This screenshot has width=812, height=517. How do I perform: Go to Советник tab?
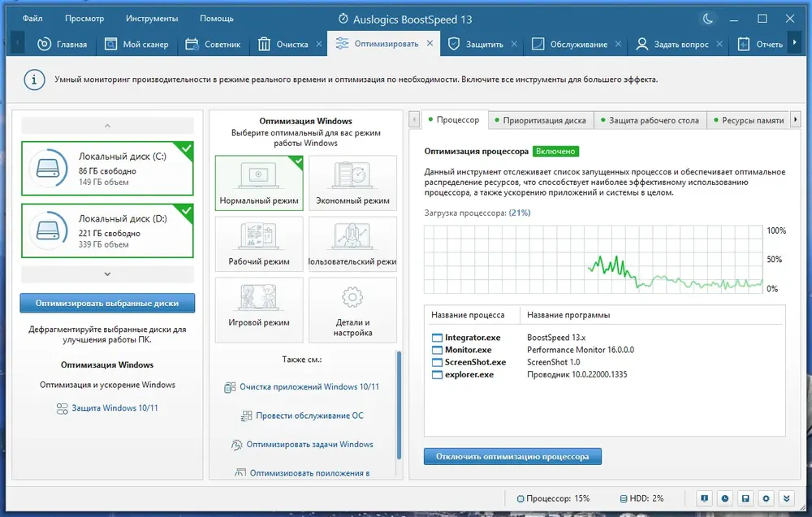pos(213,45)
